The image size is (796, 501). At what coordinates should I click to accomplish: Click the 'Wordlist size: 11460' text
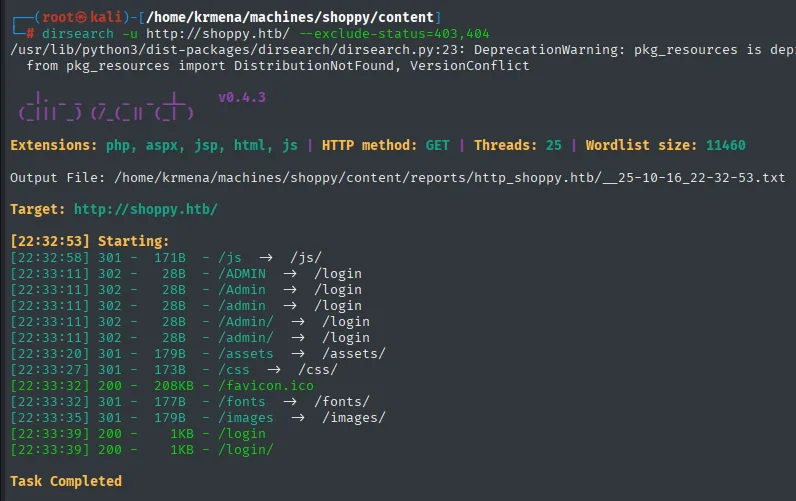(x=666, y=145)
